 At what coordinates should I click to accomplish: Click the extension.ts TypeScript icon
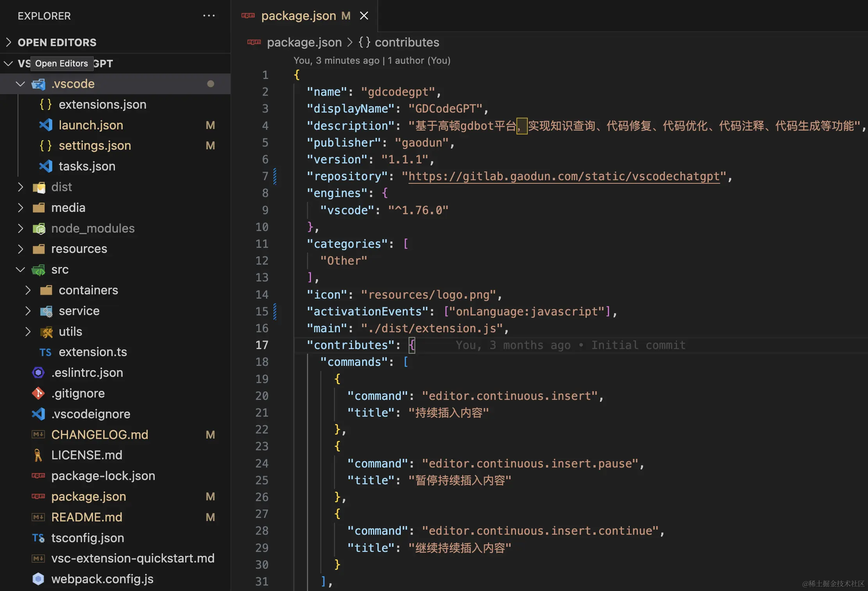[45, 352]
